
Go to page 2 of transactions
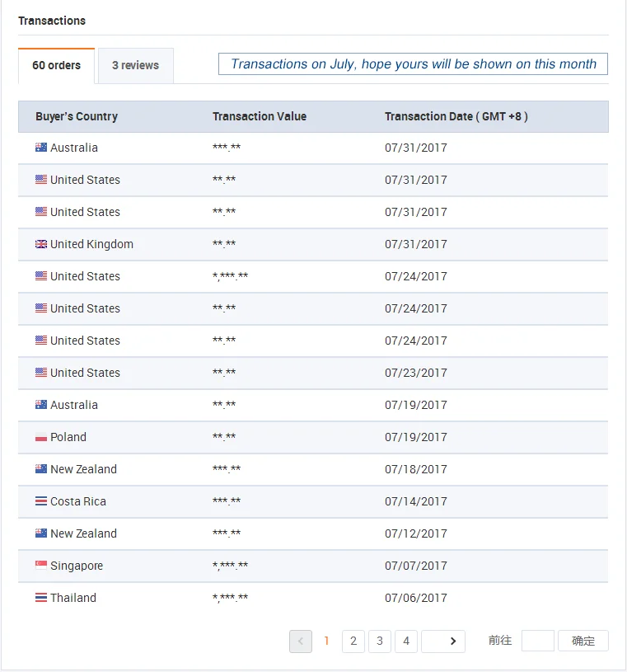(x=353, y=641)
